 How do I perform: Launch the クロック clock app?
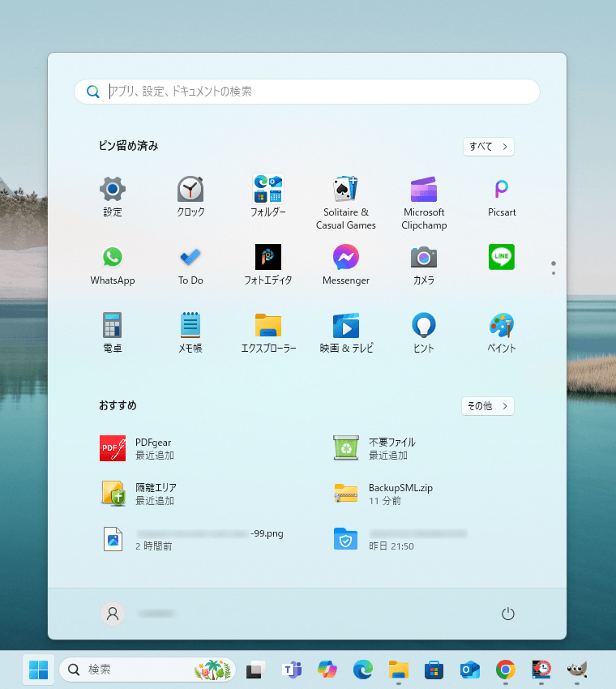click(x=190, y=196)
